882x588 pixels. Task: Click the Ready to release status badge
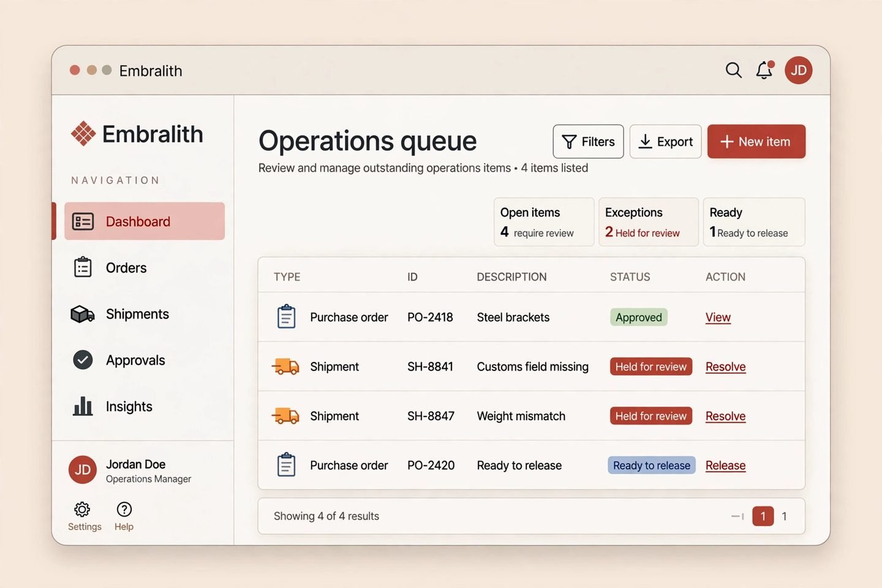652,466
